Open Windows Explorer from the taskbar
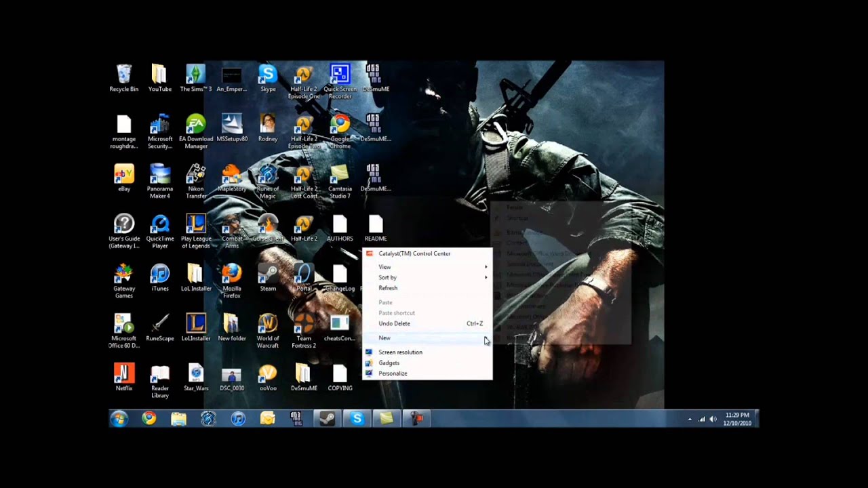This screenshot has height=488, width=868. pyautogui.click(x=178, y=419)
